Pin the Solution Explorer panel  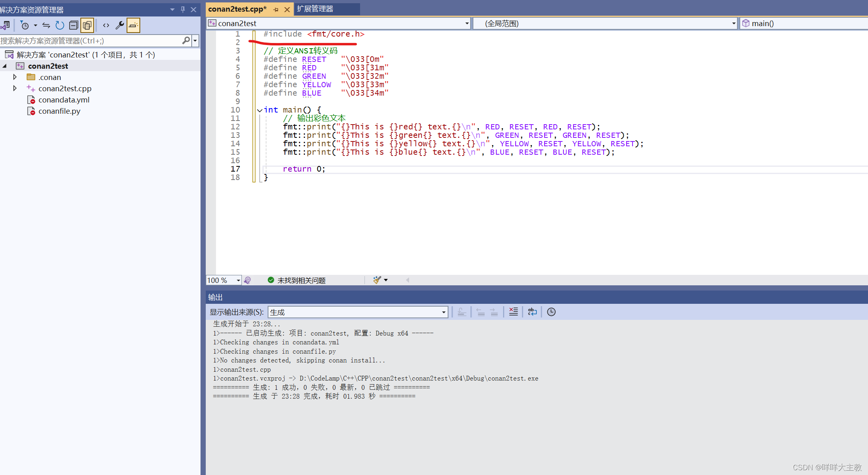pos(183,9)
